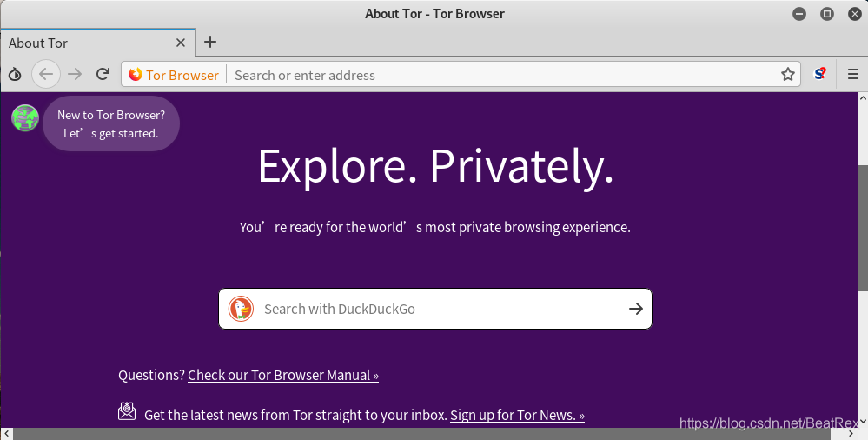Click the newsletter envelope icon
This screenshot has width=868, height=440.
(127, 411)
